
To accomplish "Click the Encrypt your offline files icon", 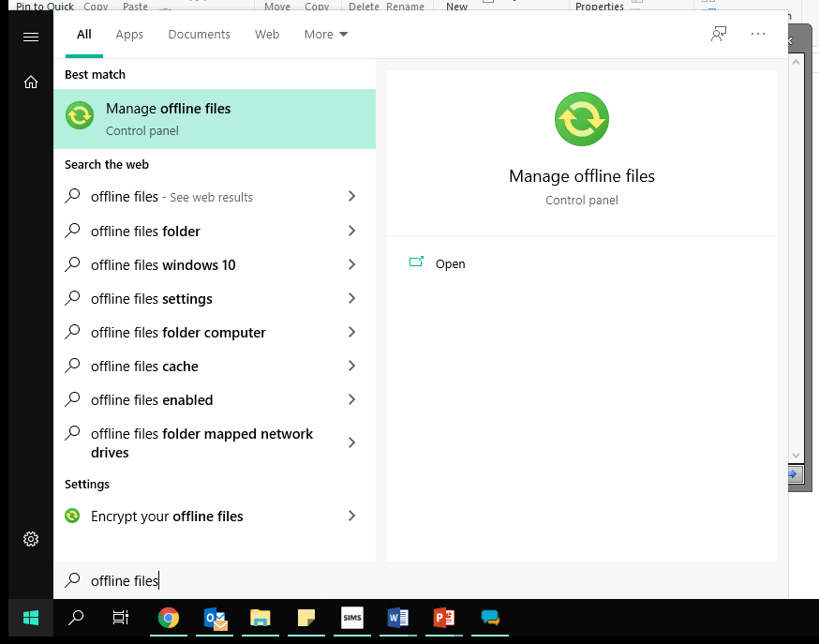I will click(72, 516).
